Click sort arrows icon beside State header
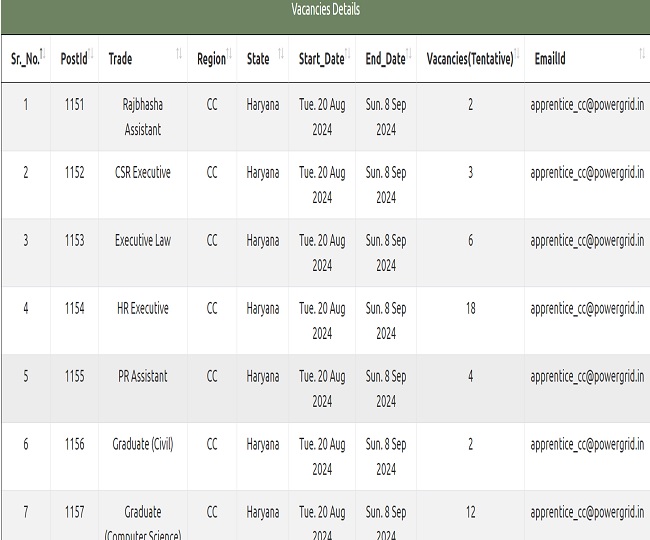650x540 pixels. (280, 54)
